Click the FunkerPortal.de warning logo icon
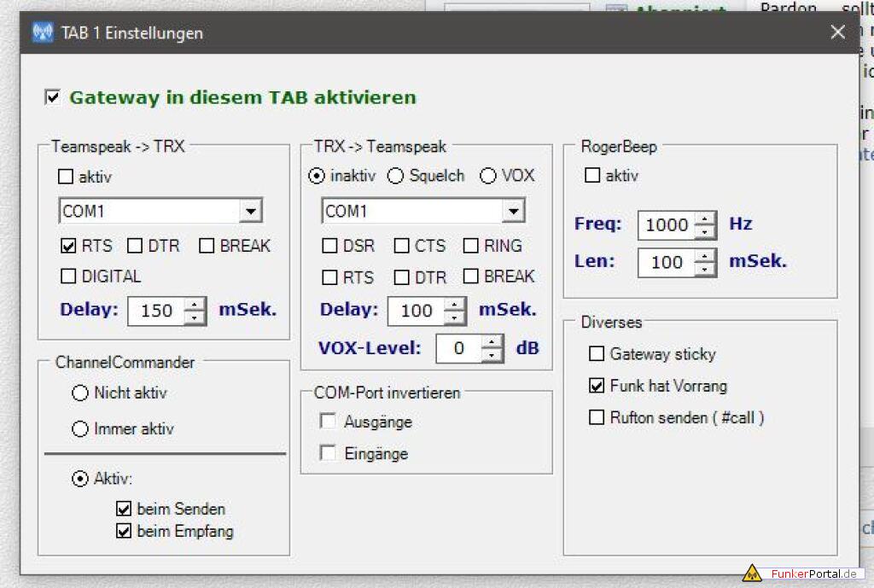The width and height of the screenshot is (874, 588). click(x=751, y=573)
